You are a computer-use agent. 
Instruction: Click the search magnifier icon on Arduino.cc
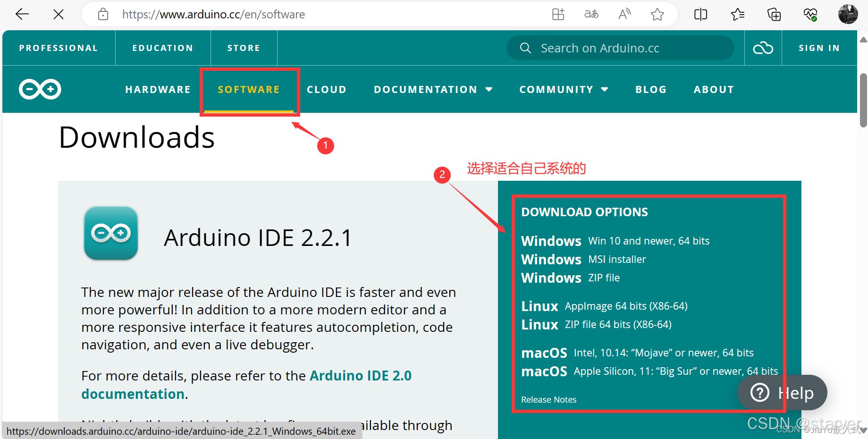(525, 48)
